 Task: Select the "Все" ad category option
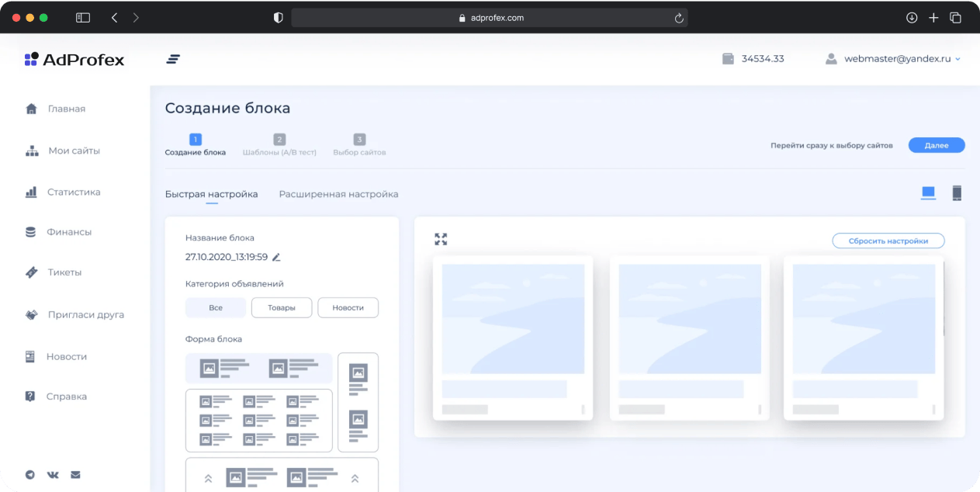216,308
